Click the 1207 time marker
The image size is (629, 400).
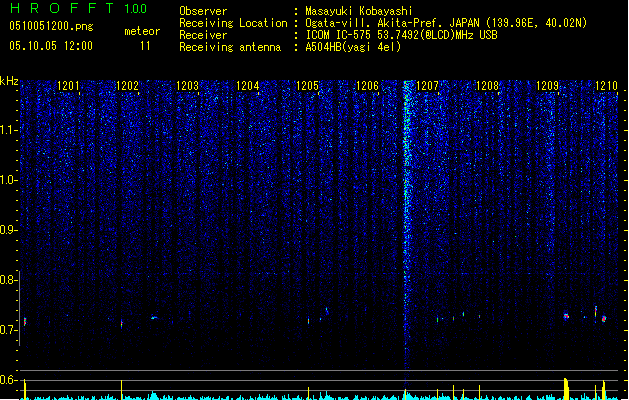pos(427,86)
